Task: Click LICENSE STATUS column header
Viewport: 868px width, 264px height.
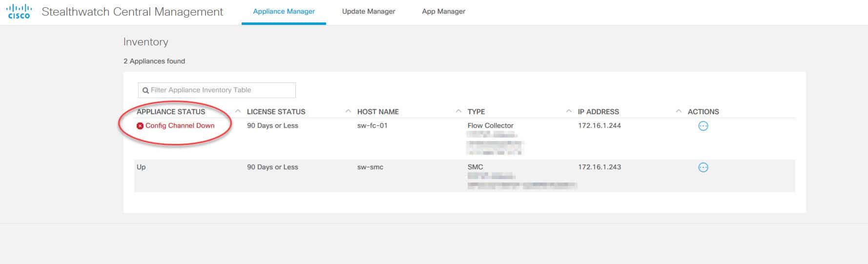Action: tap(276, 112)
